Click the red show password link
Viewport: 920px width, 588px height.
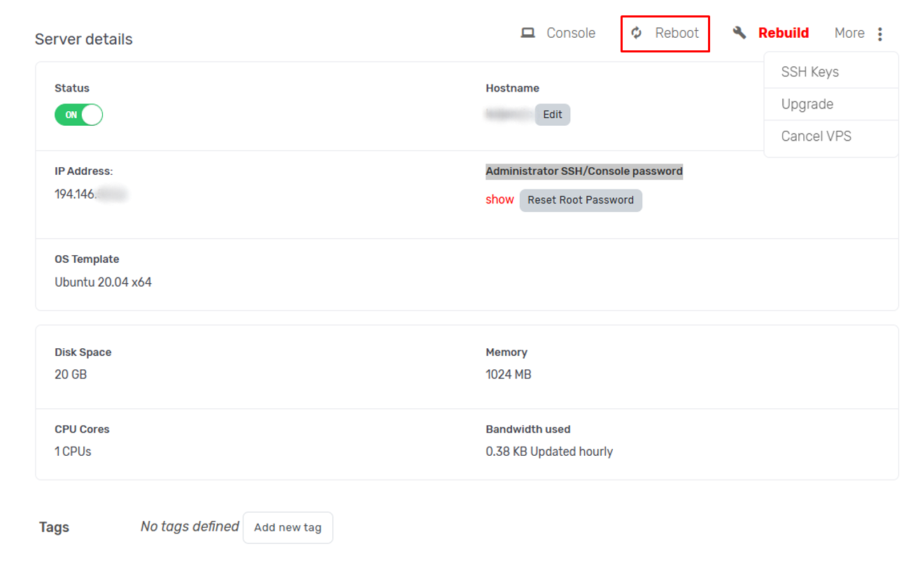500,200
